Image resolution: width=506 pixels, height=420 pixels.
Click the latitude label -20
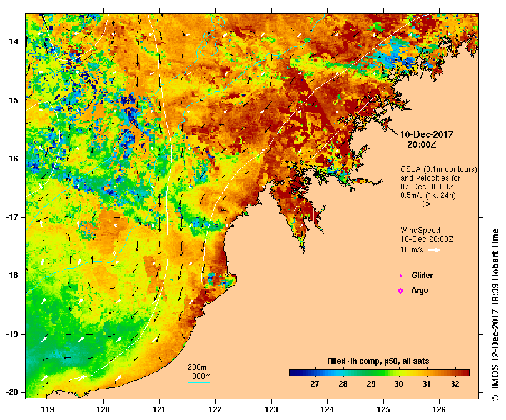[x=12, y=392]
